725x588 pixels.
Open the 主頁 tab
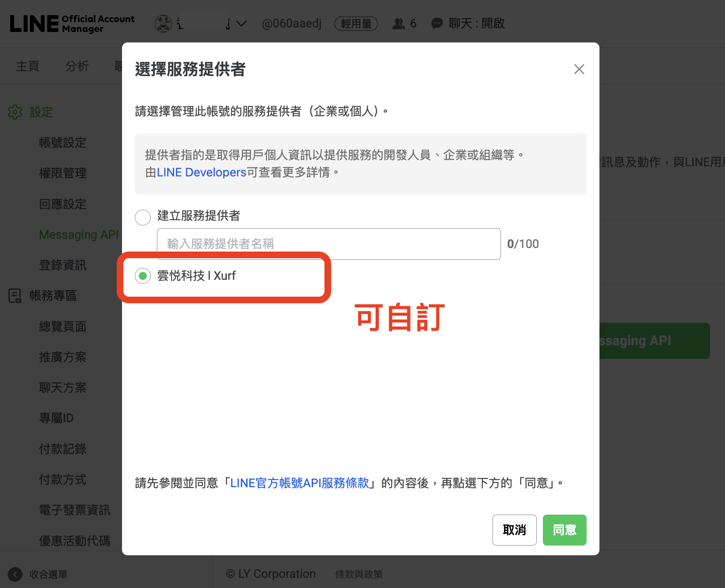click(28, 66)
